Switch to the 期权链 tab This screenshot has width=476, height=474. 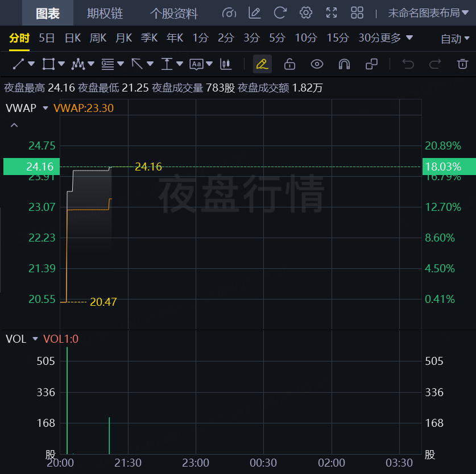pos(105,13)
